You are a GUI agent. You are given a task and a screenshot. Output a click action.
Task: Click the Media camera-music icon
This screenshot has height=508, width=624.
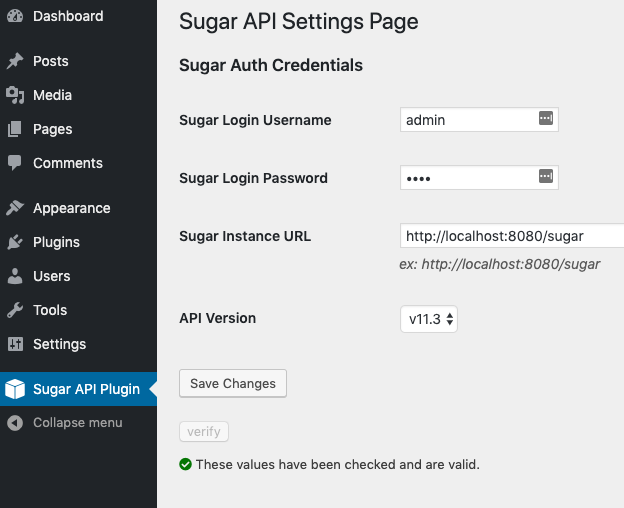coord(15,95)
